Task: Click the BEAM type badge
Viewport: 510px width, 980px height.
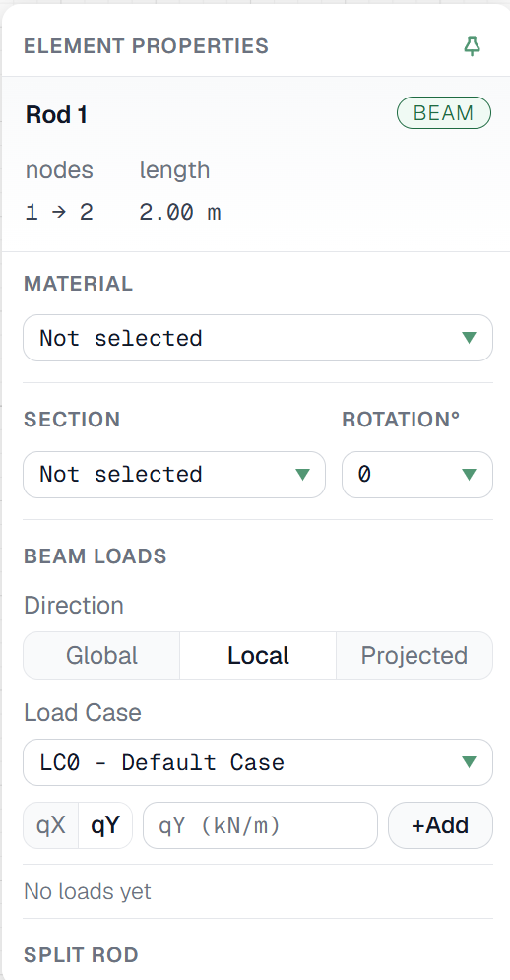Action: point(444,113)
